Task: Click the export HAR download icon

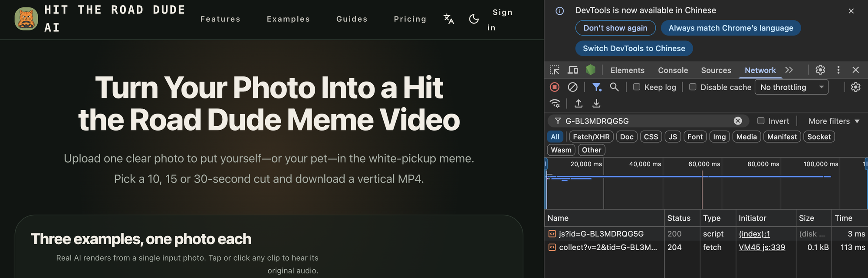Action: click(x=596, y=103)
